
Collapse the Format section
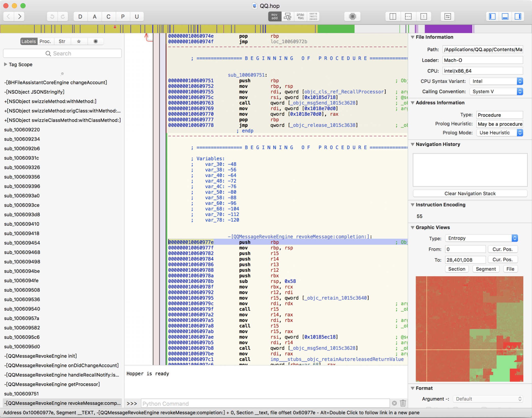pos(413,388)
